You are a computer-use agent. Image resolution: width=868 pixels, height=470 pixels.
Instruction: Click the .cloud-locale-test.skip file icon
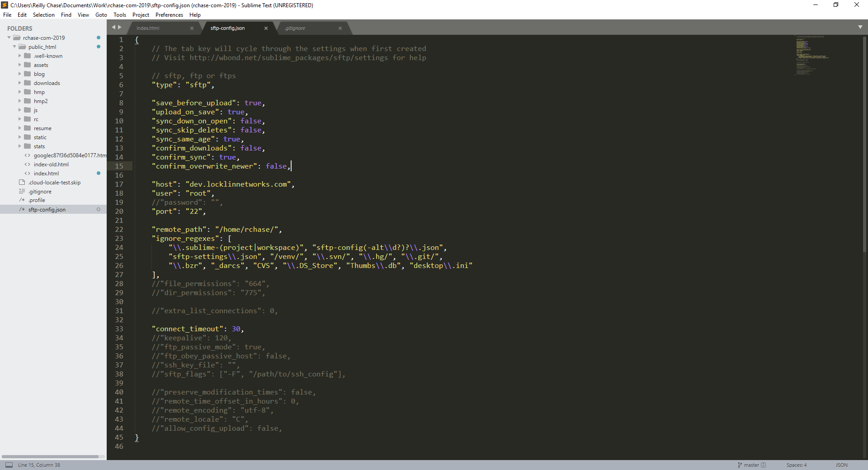click(x=22, y=182)
